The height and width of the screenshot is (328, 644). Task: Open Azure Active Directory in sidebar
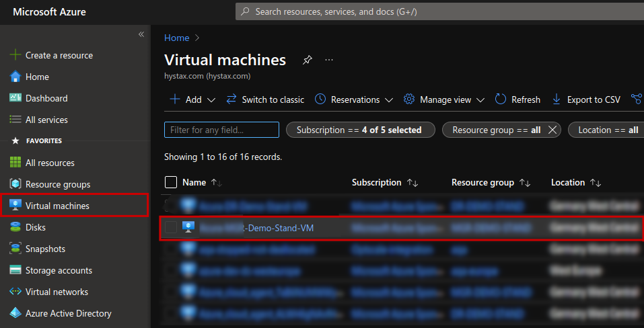click(x=68, y=313)
